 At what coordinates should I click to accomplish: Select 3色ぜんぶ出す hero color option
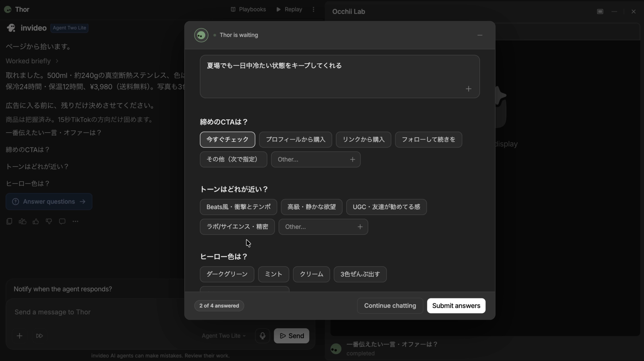pos(360,274)
